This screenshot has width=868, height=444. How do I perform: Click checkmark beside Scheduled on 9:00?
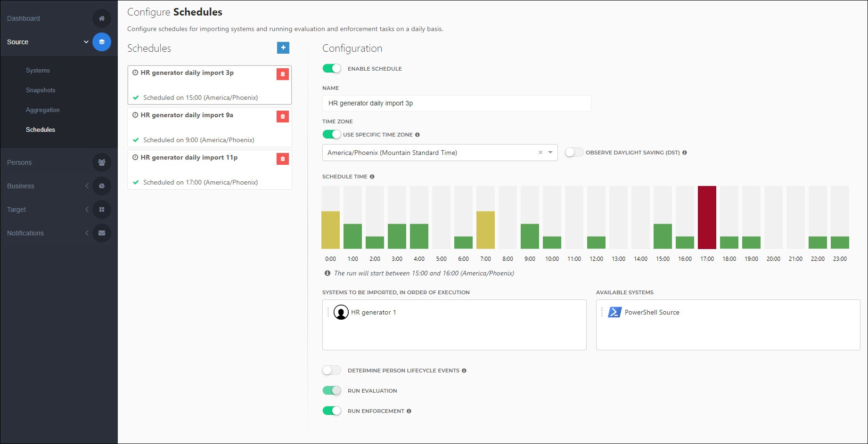pyautogui.click(x=136, y=140)
